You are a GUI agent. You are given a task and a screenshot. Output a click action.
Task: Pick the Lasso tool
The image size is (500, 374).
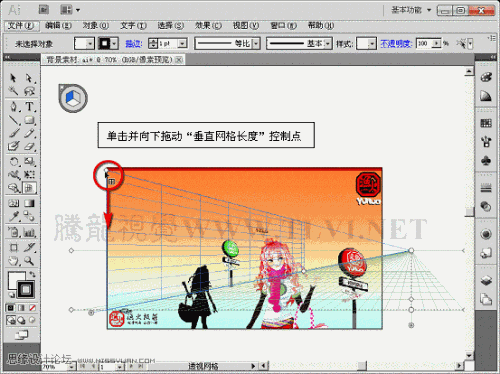tap(29, 91)
